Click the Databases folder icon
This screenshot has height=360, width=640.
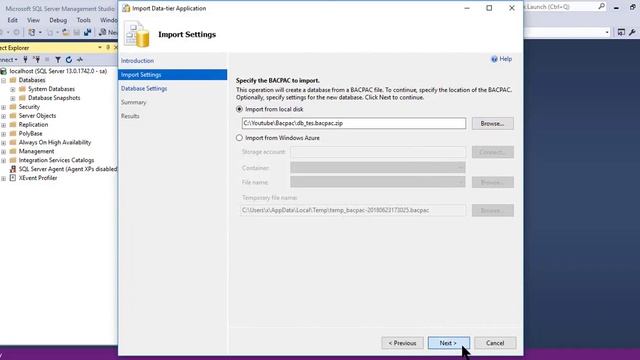click(13, 80)
